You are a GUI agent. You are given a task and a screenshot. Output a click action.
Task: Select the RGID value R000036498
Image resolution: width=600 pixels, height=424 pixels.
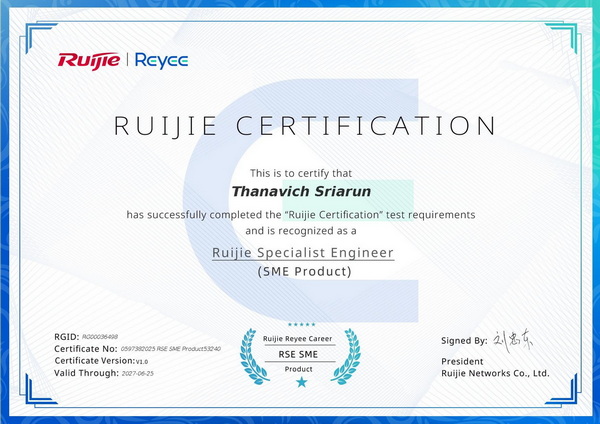pyautogui.click(x=100, y=337)
